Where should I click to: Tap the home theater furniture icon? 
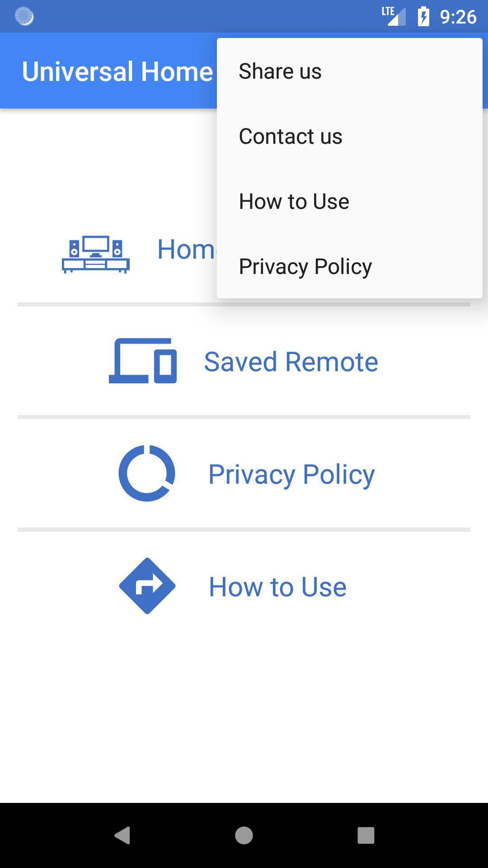click(x=96, y=254)
